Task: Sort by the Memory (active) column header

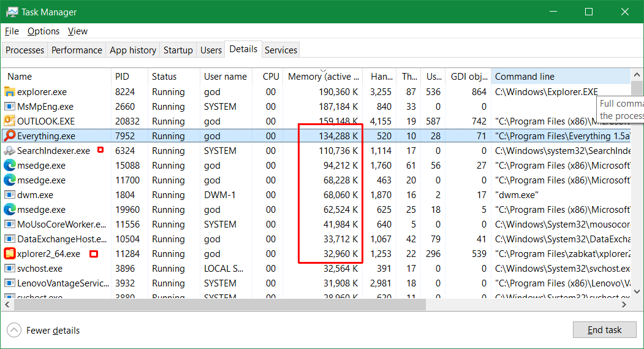Action: tap(323, 77)
